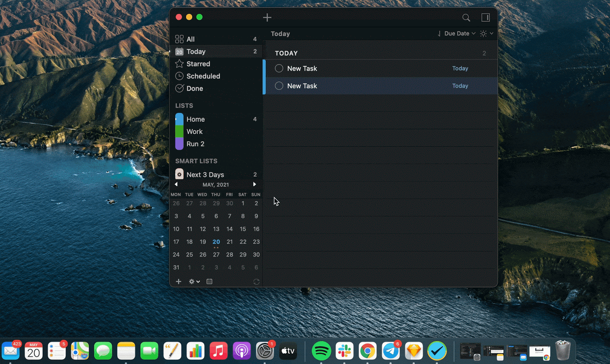Screen dimensions: 610x364
Task: Open Spotify from the dock
Action: [321, 351]
